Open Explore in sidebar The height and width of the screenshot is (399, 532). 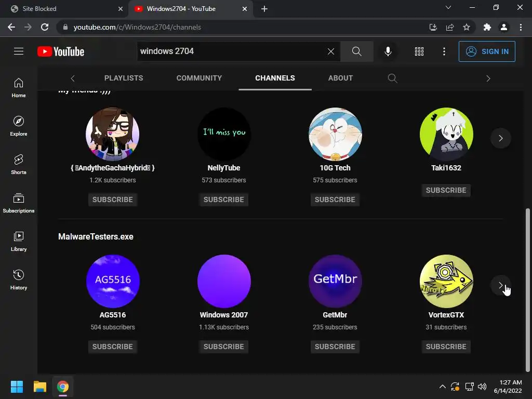pos(19,126)
